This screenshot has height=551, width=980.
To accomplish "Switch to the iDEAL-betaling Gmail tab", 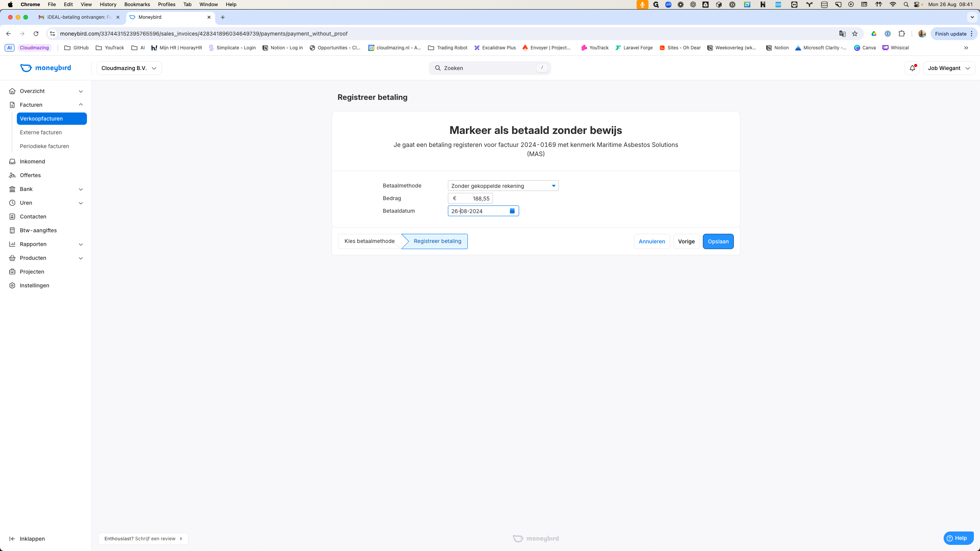I will tap(79, 17).
